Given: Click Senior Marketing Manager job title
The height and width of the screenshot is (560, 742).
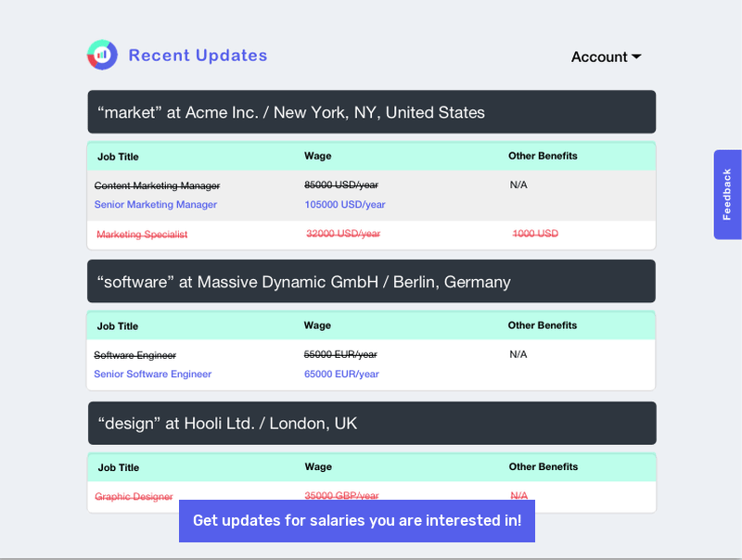Looking at the screenshot, I should [155, 204].
